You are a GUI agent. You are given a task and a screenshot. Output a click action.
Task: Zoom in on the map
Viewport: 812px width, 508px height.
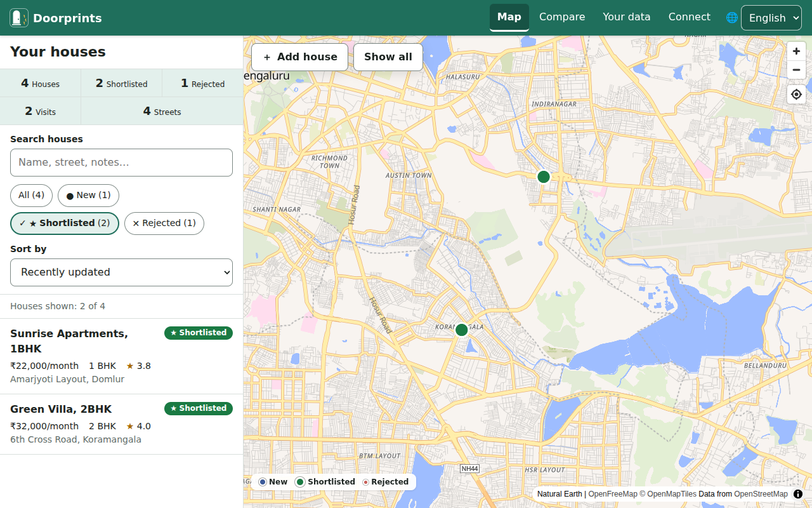click(796, 51)
